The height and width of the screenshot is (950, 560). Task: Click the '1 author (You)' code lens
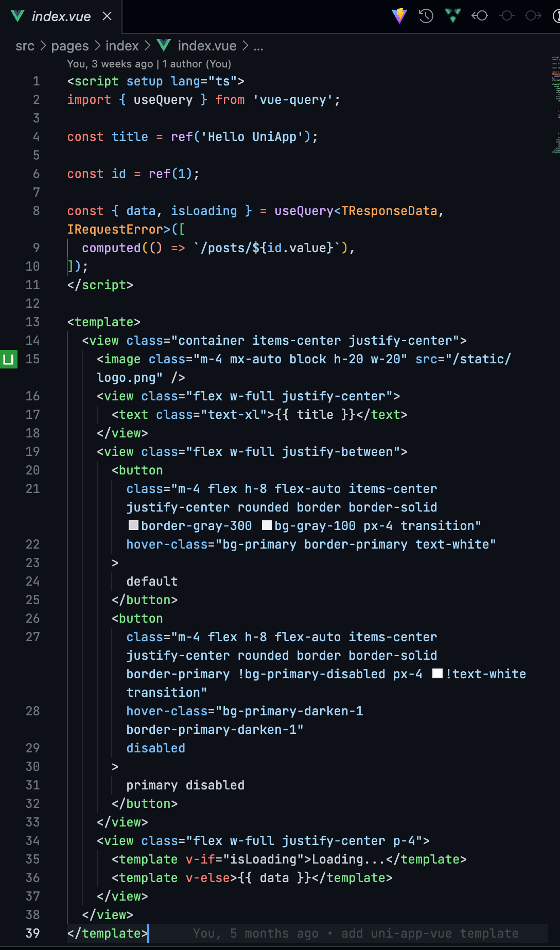pos(197,64)
